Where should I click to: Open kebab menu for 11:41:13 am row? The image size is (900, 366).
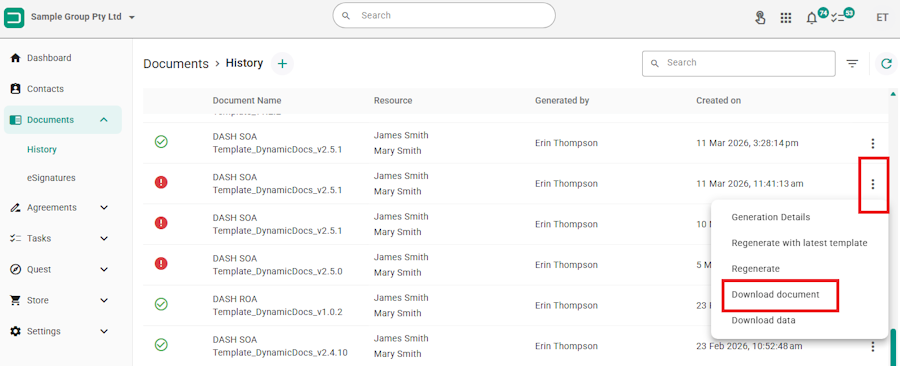pyautogui.click(x=872, y=184)
